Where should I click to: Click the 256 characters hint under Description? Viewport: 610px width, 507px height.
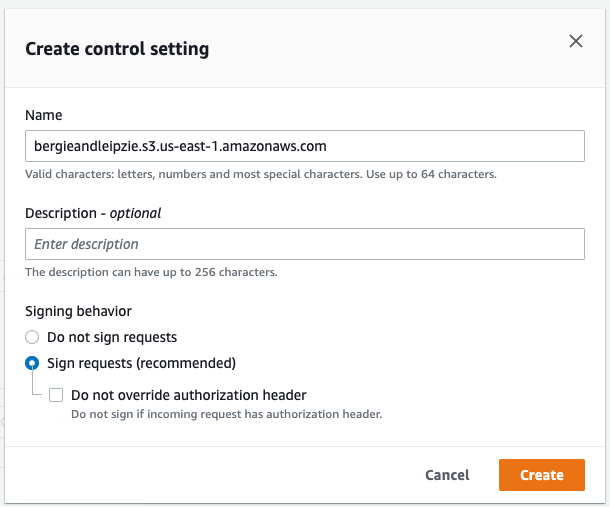pyautogui.click(x=151, y=272)
